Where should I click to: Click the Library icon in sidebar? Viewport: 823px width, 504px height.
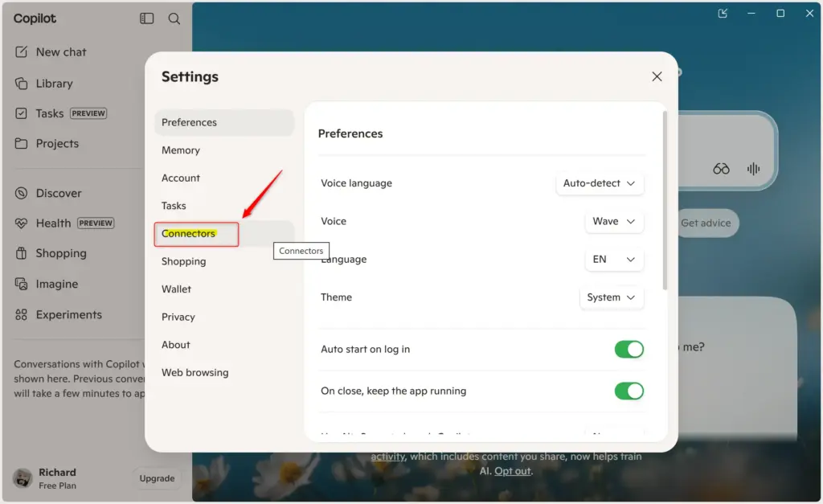(x=21, y=84)
